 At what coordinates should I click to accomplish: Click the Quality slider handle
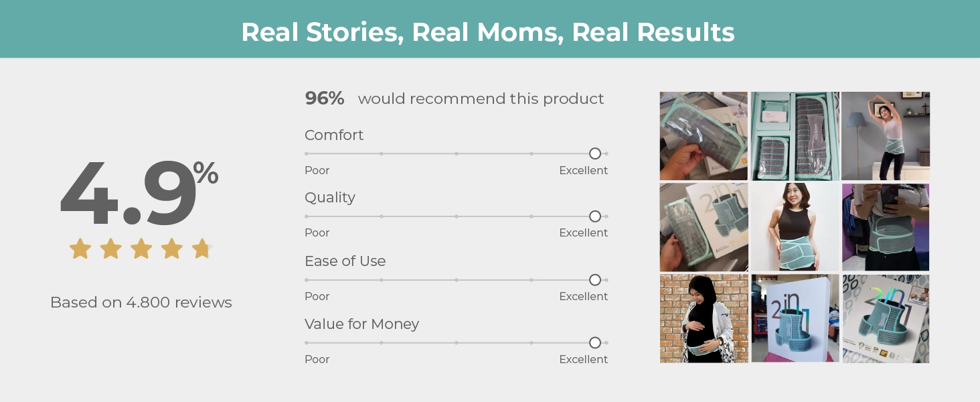point(595,216)
